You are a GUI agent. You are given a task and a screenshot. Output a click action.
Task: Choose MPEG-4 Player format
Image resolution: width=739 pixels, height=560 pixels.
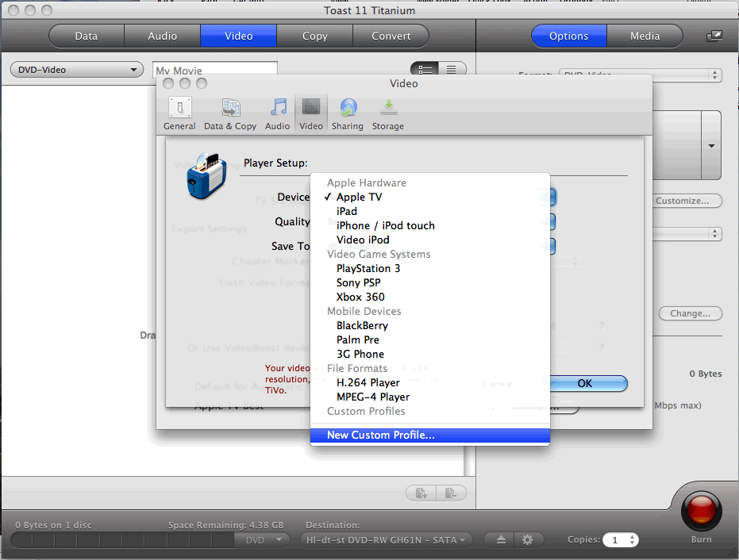[430, 397]
